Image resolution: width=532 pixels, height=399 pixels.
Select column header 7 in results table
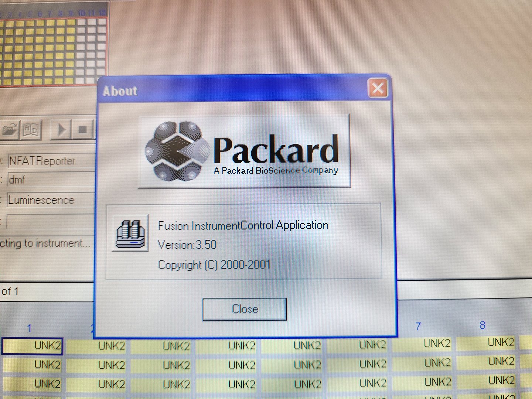tap(418, 326)
